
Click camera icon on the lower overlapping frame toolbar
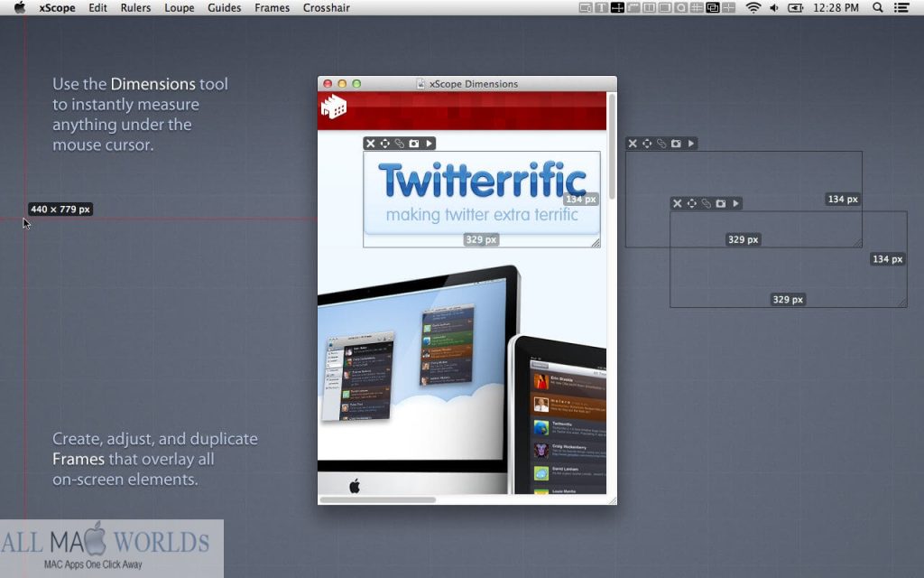click(x=721, y=203)
